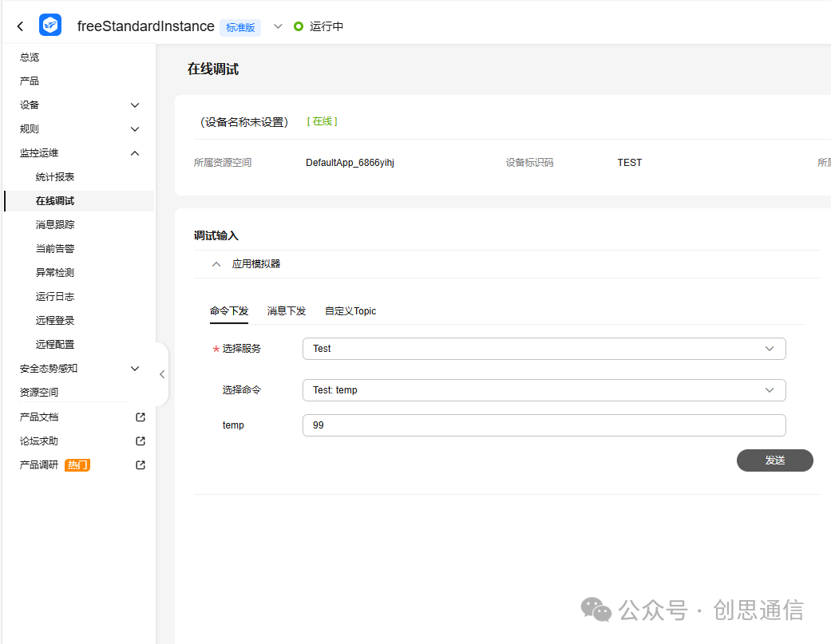This screenshot has width=831, height=644.
Task: Click the temp input field with 99
Action: 544,425
